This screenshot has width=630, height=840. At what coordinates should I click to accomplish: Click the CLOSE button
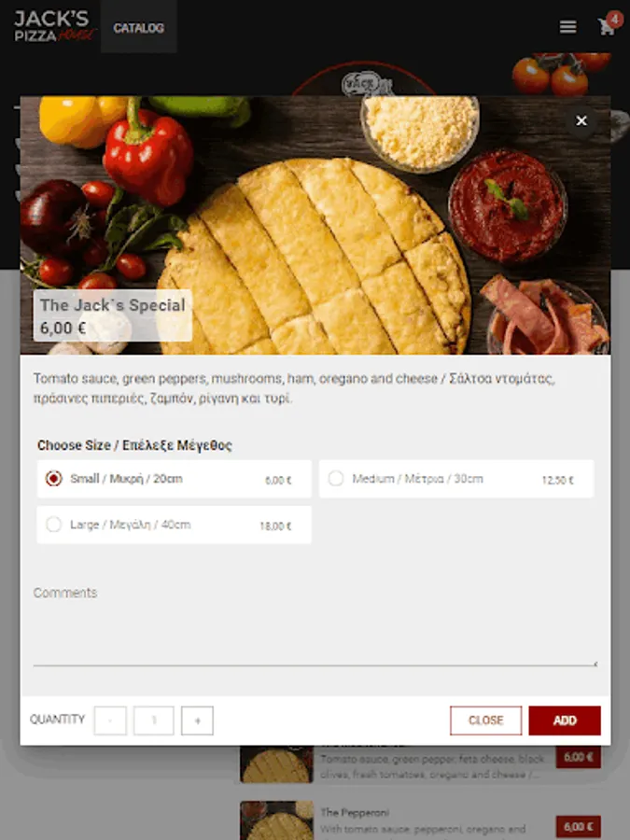click(486, 721)
